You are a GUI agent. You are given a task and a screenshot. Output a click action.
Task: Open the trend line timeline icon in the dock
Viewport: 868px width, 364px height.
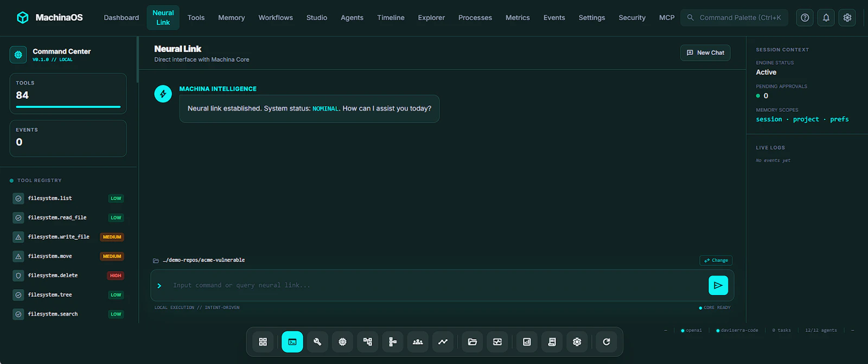pyautogui.click(x=443, y=342)
